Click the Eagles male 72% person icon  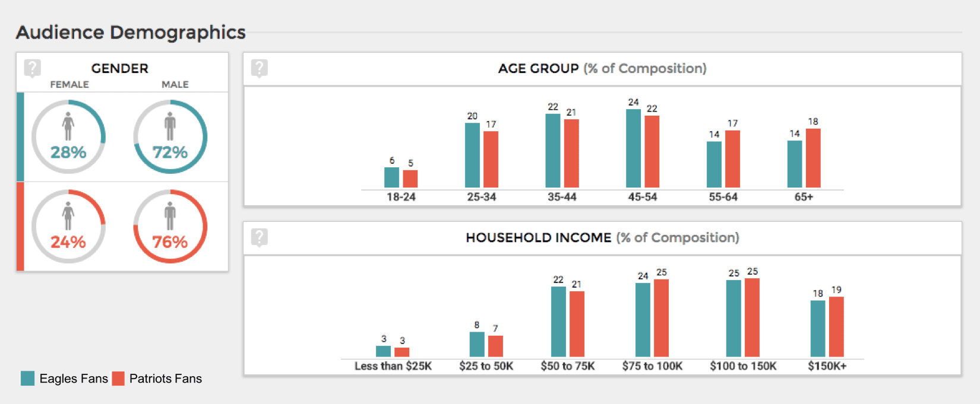pos(170,126)
